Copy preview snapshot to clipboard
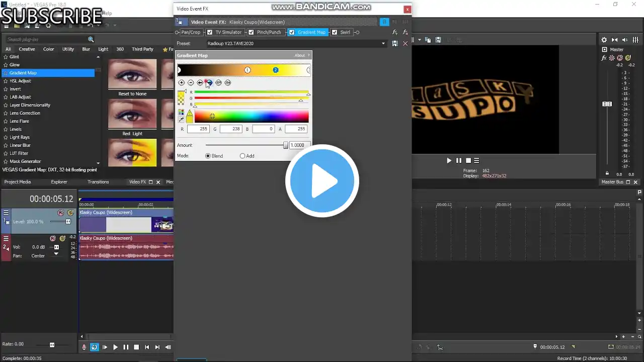The height and width of the screenshot is (362, 644). (428, 40)
